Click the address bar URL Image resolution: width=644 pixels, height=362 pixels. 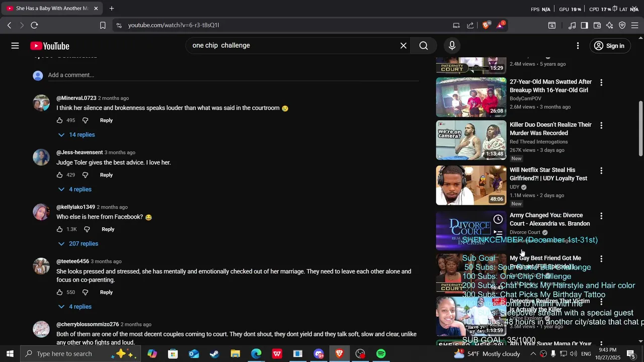(x=174, y=25)
